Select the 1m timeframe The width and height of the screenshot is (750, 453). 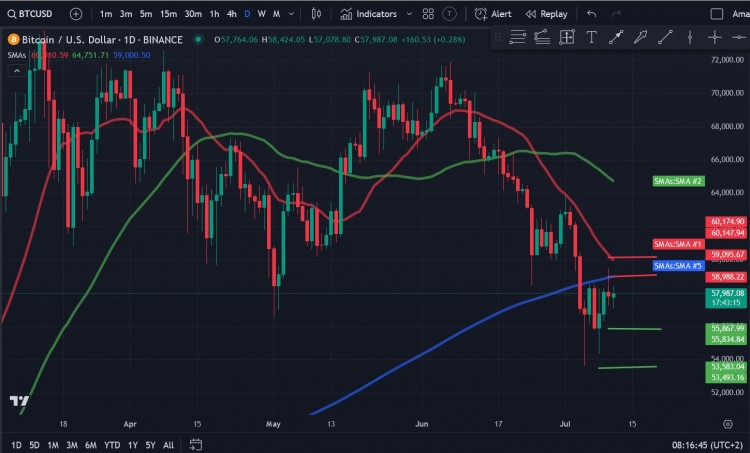pos(106,14)
